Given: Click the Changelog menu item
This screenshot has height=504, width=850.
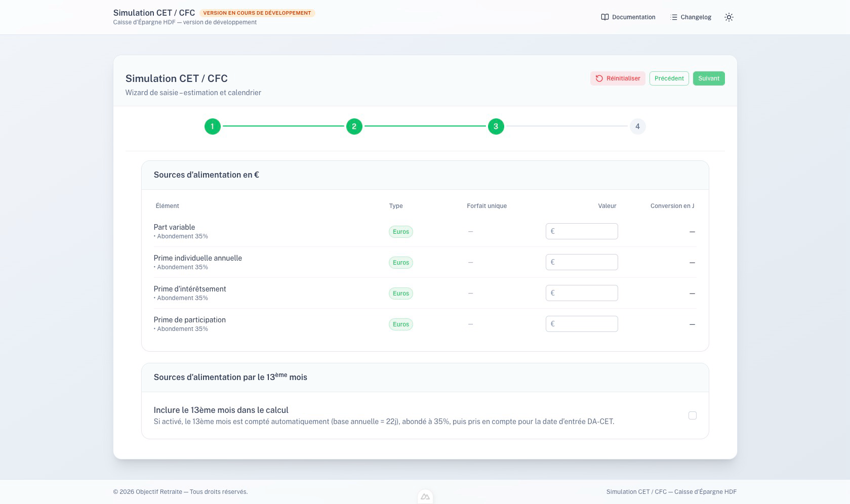Looking at the screenshot, I should click(x=696, y=17).
